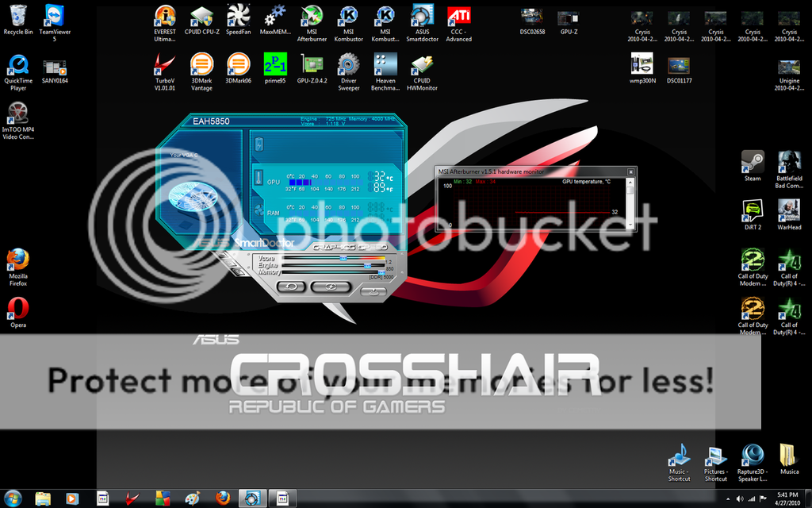Viewport: 812px width, 508px height.
Task: Open Music - Shortcut icon
Action: point(679,463)
